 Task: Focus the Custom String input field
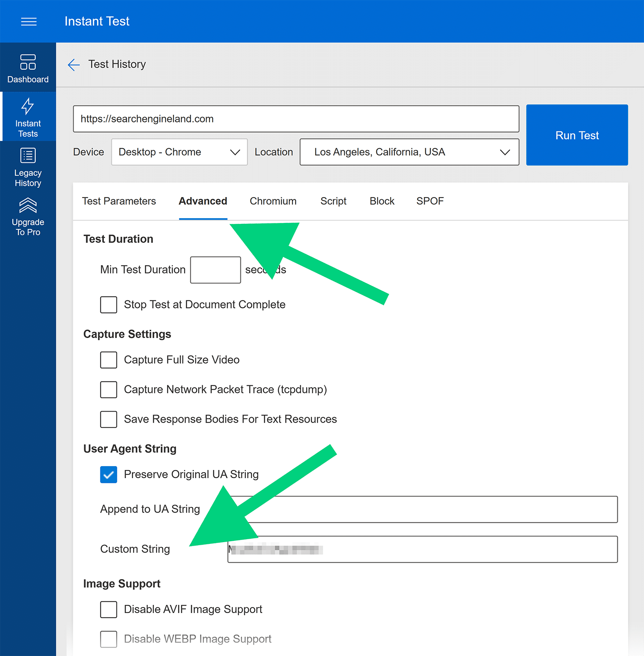[x=422, y=549]
